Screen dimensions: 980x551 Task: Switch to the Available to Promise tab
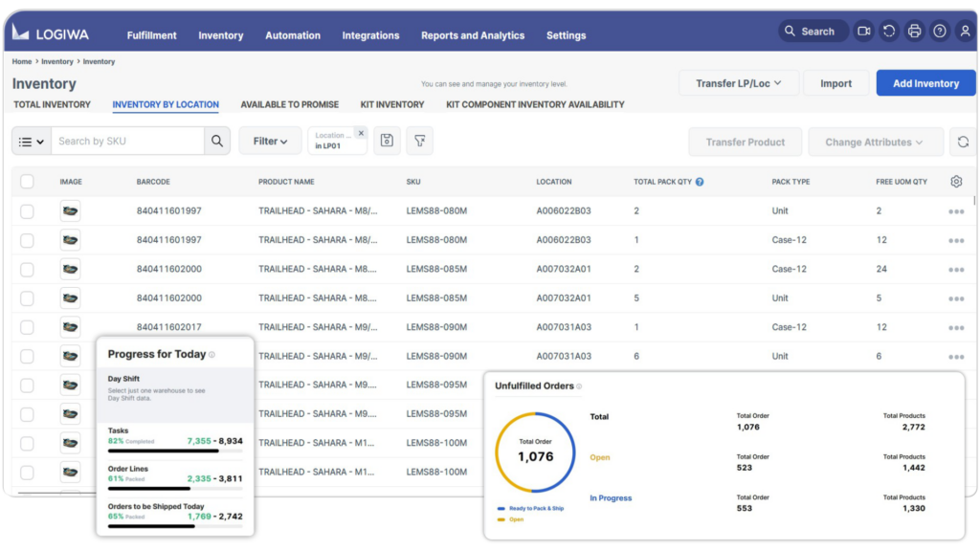pyautogui.click(x=289, y=104)
